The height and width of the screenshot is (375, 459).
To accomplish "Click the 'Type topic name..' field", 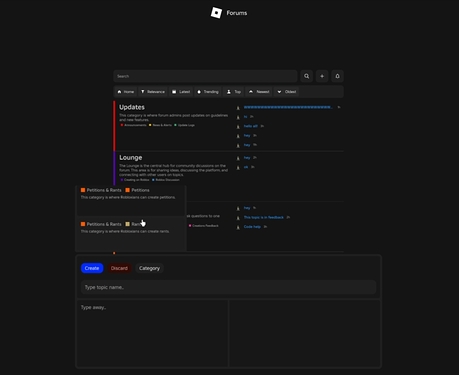I will pos(229,287).
